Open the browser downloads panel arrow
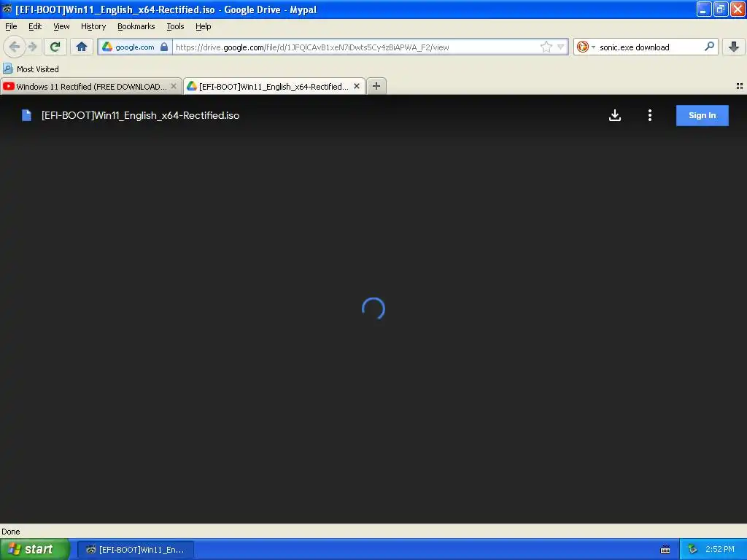The width and height of the screenshot is (747, 560). [x=734, y=47]
